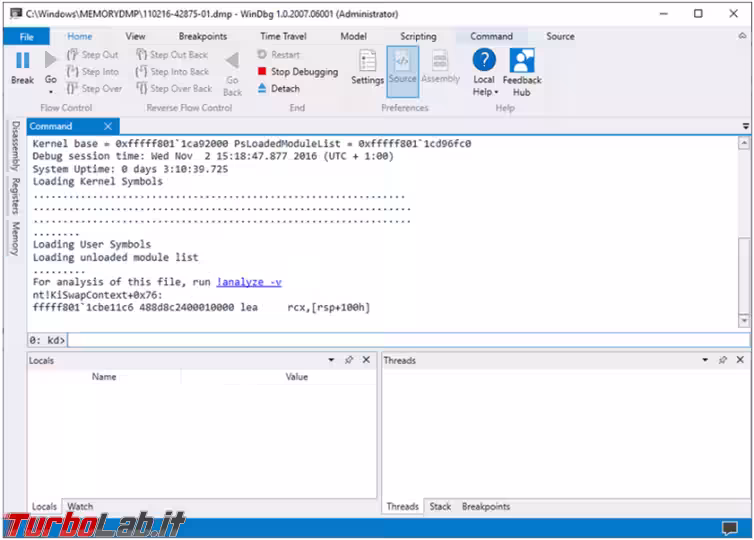Select the Source ribbon tab
This screenshot has height=540, width=754.
click(x=560, y=37)
